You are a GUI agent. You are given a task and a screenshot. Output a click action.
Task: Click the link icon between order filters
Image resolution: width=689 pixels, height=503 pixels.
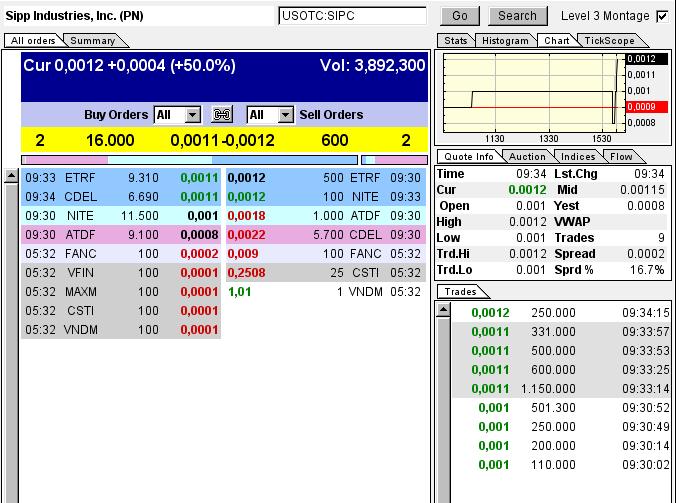[x=223, y=115]
